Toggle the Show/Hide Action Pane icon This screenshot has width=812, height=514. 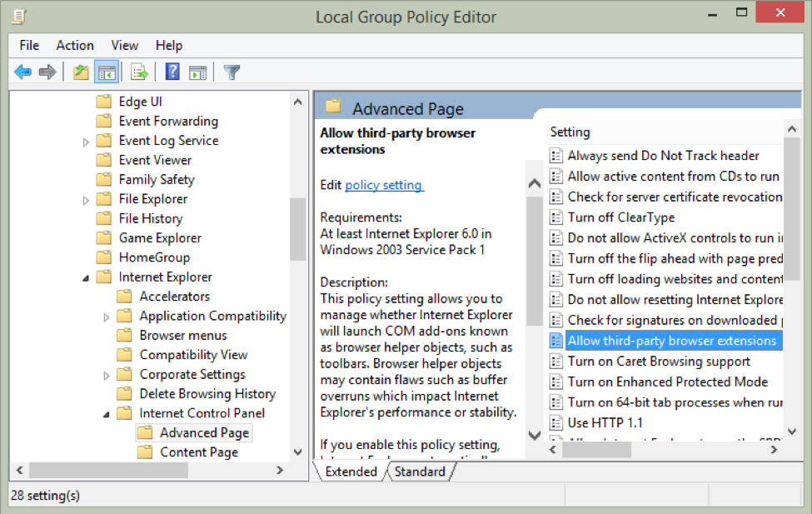[197, 72]
